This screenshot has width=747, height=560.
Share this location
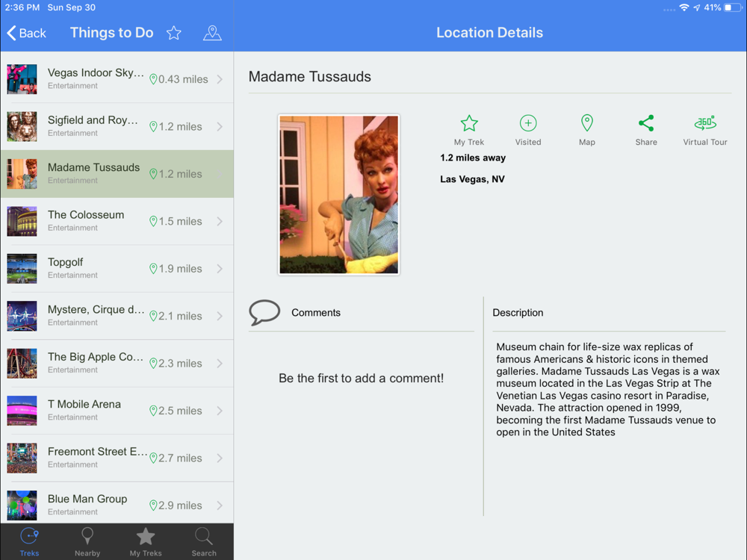click(646, 130)
